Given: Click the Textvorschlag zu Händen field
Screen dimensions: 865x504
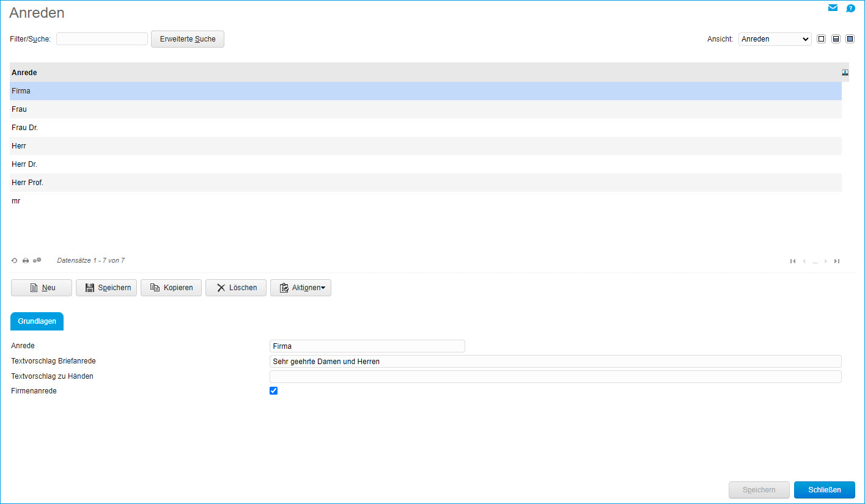Looking at the screenshot, I should (556, 377).
